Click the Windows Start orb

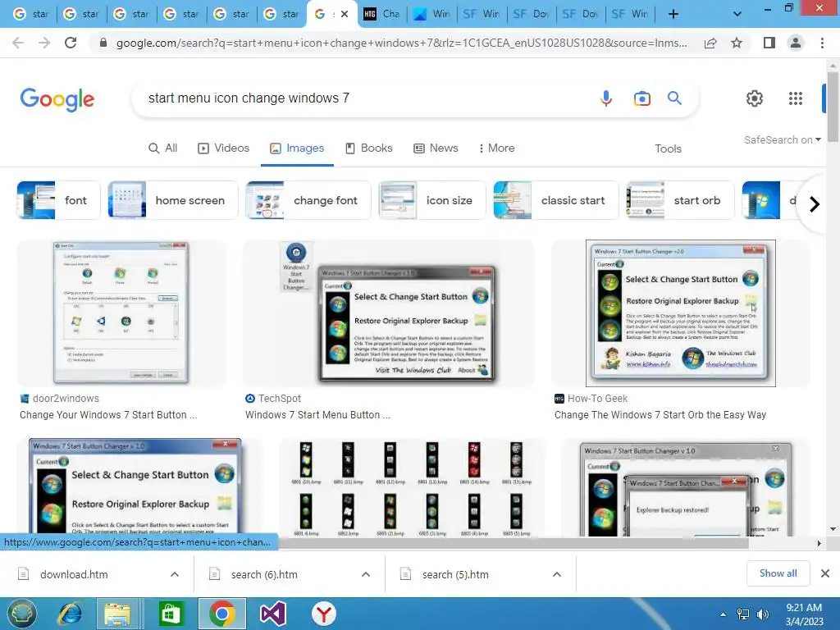point(21,614)
